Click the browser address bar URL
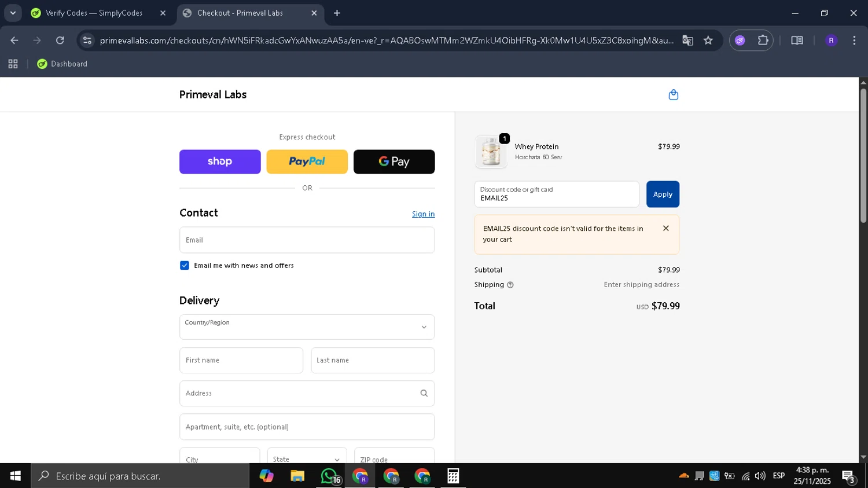 (x=386, y=41)
